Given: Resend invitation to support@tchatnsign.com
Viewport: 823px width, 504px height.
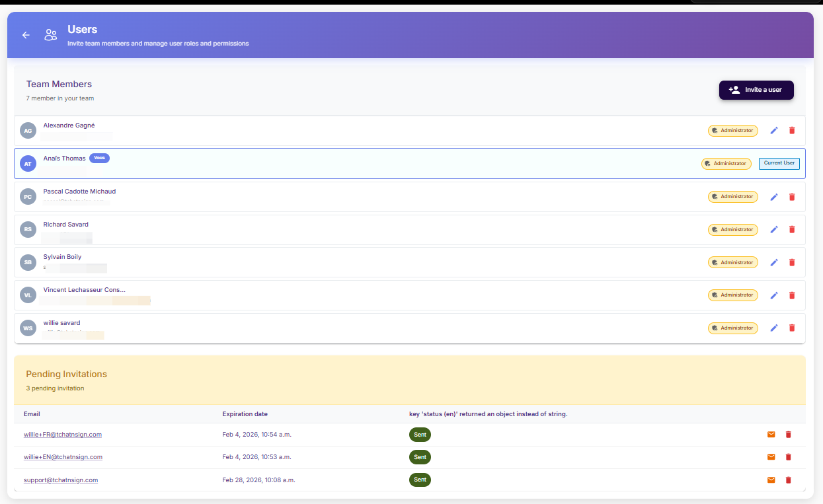Looking at the screenshot, I should click(x=771, y=480).
